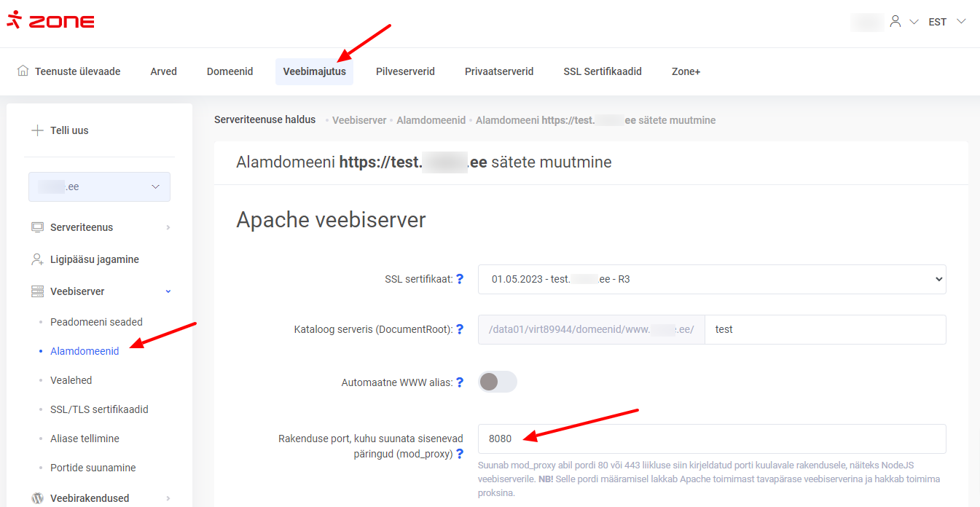The height and width of the screenshot is (507, 980).
Task: Click the home icon for Teenuste ülevaade
Action: 23,71
